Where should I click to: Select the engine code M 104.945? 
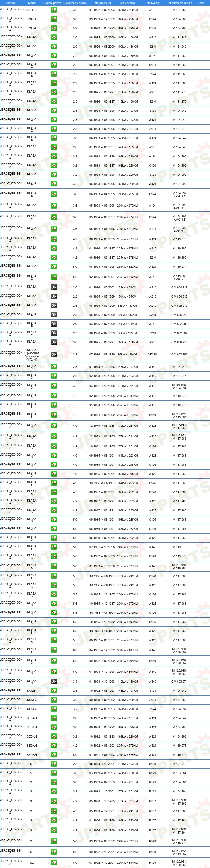tap(179, 147)
